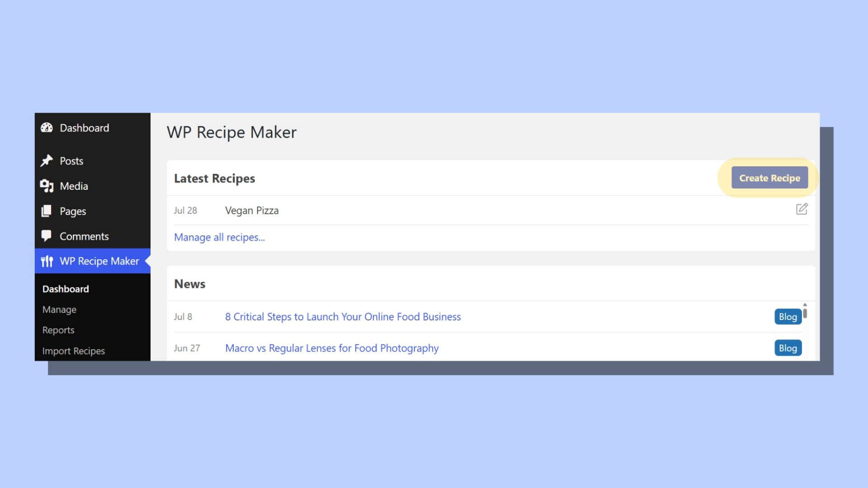Click the Dashboard gauge icon in sidebar
868x488 pixels.
point(47,128)
